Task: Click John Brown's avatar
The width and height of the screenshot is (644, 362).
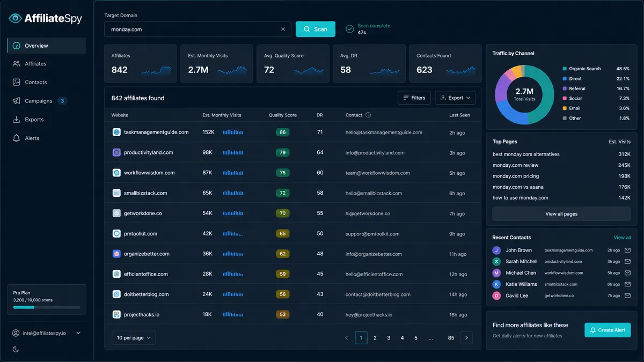Action: point(496,250)
